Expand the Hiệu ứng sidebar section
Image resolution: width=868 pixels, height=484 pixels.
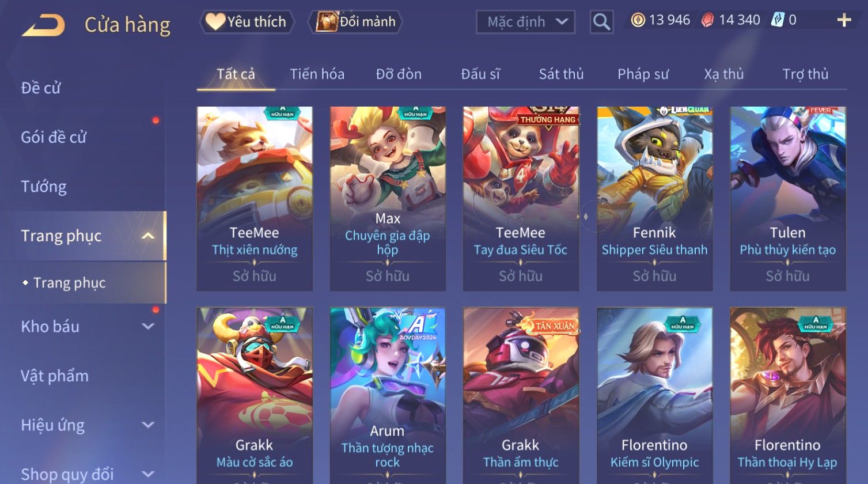point(148,425)
